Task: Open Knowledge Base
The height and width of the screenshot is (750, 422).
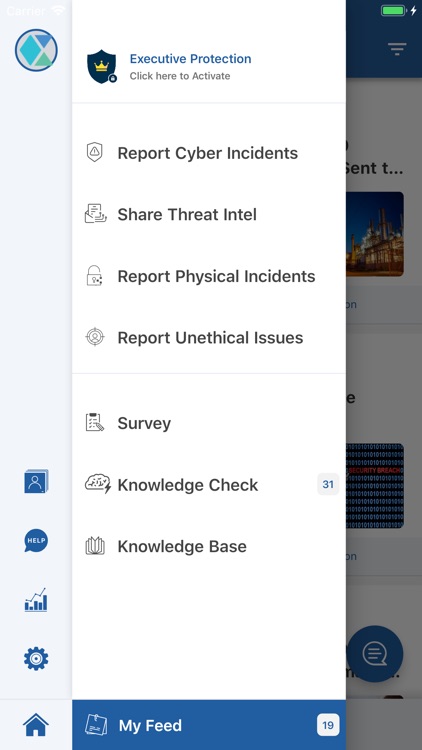Action: click(209, 546)
